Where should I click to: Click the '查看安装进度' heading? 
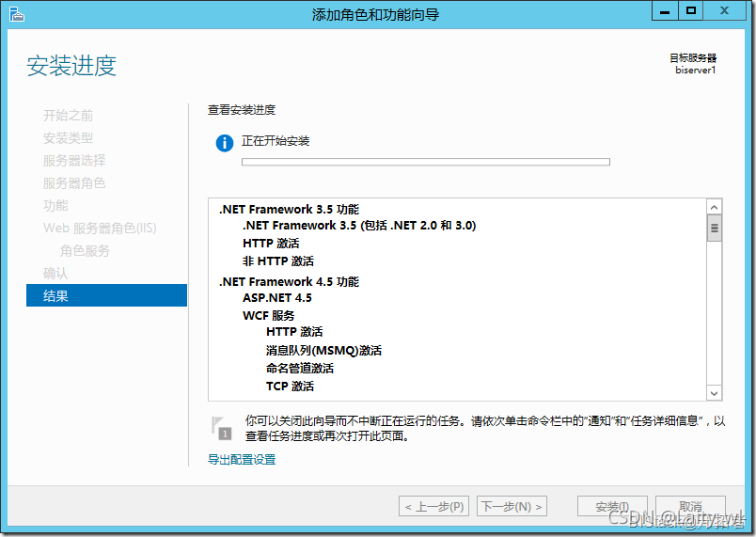pyautogui.click(x=242, y=110)
